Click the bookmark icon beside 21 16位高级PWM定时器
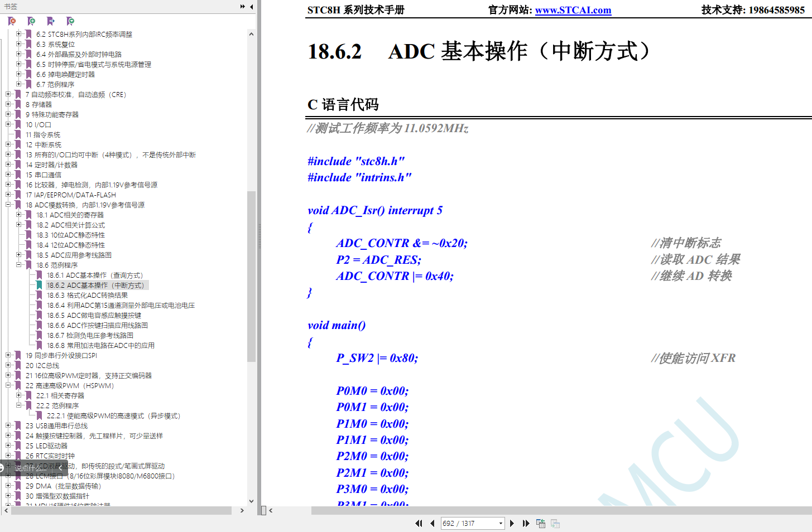The image size is (812, 532). coord(18,376)
